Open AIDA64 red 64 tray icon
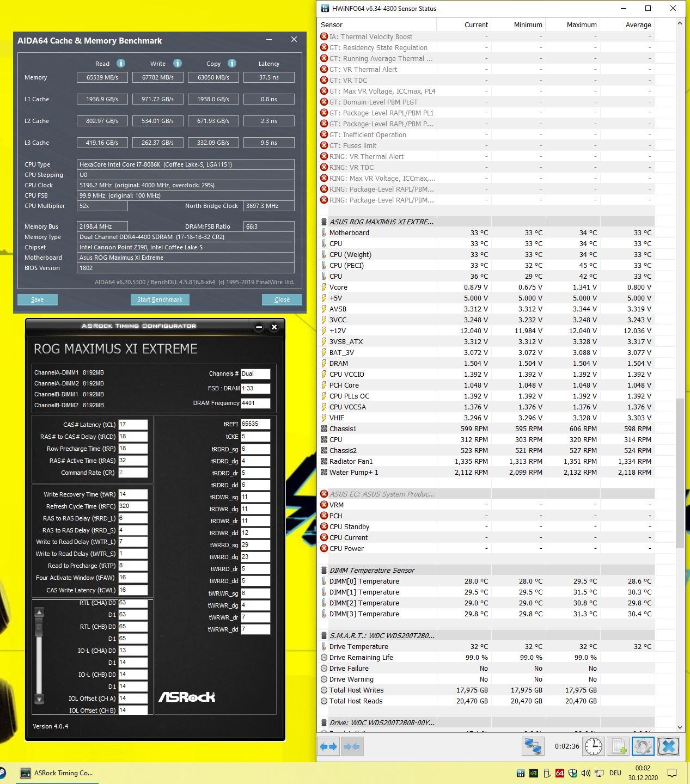The width and height of the screenshot is (690, 784). point(560,773)
